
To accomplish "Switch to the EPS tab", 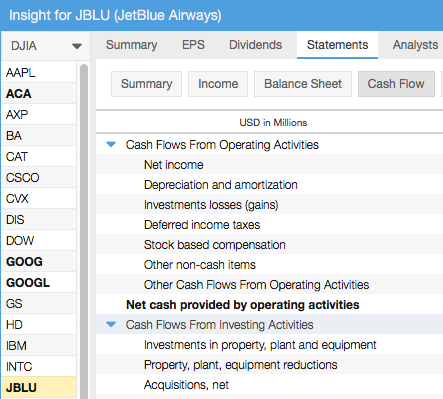I will coord(193,45).
